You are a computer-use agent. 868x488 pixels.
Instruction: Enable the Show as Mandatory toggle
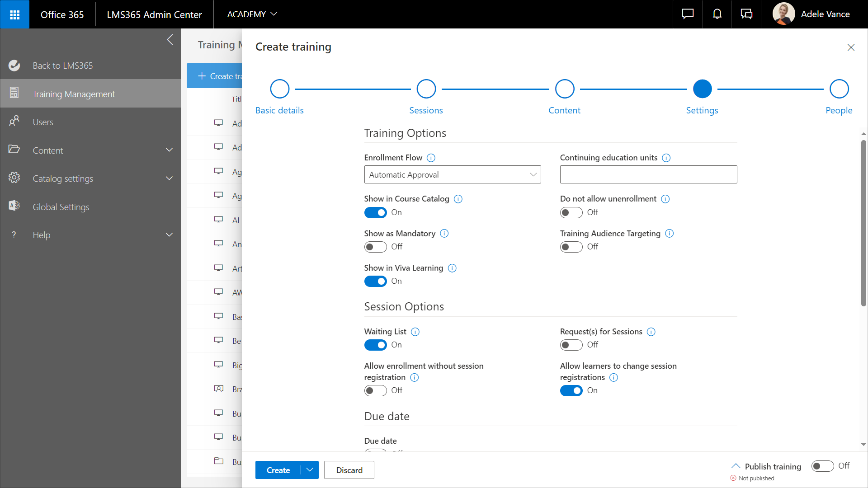pyautogui.click(x=375, y=247)
